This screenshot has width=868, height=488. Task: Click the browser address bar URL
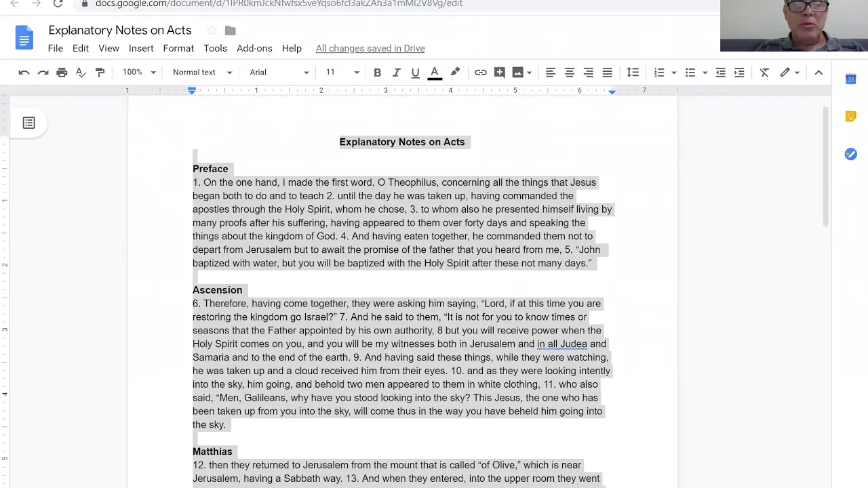279,3
